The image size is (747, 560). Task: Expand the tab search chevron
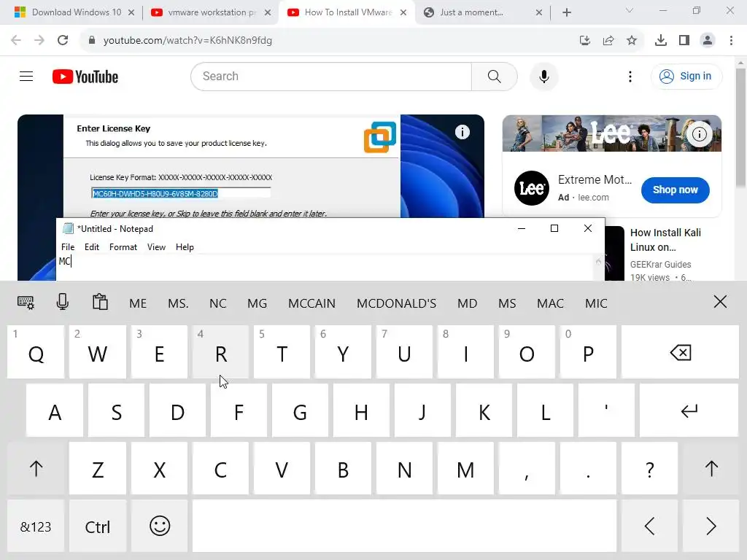click(630, 10)
